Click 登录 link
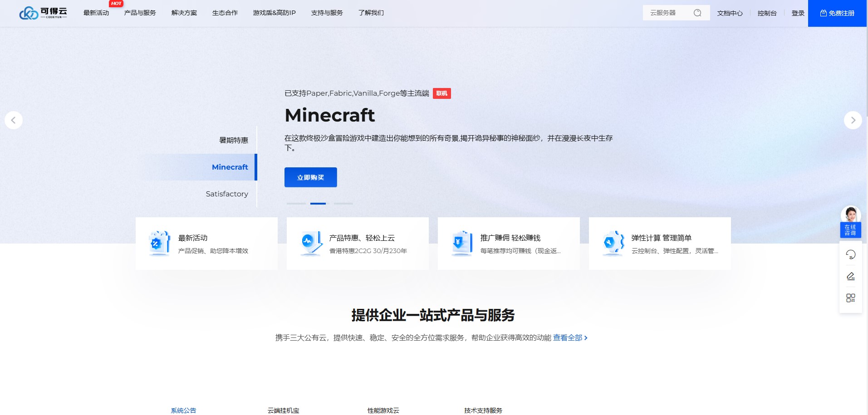868x415 pixels. click(798, 13)
